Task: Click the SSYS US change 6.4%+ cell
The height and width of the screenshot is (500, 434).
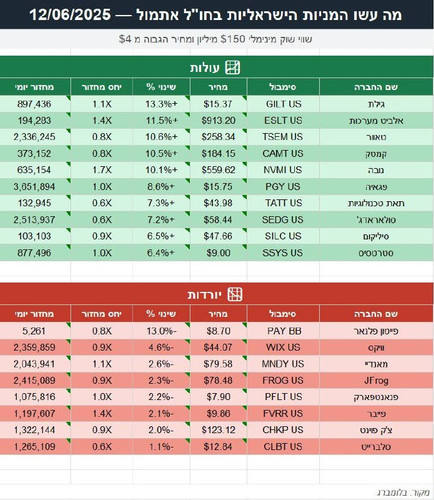Action: coord(161,253)
